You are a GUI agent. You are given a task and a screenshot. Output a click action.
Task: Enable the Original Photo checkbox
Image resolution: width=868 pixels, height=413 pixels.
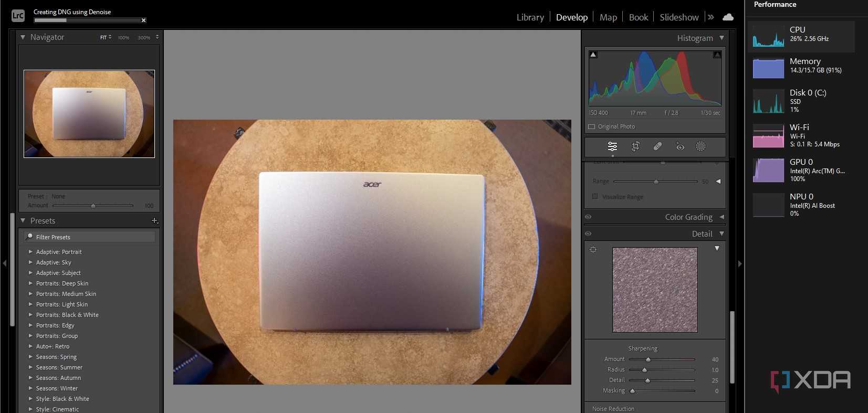tap(592, 126)
